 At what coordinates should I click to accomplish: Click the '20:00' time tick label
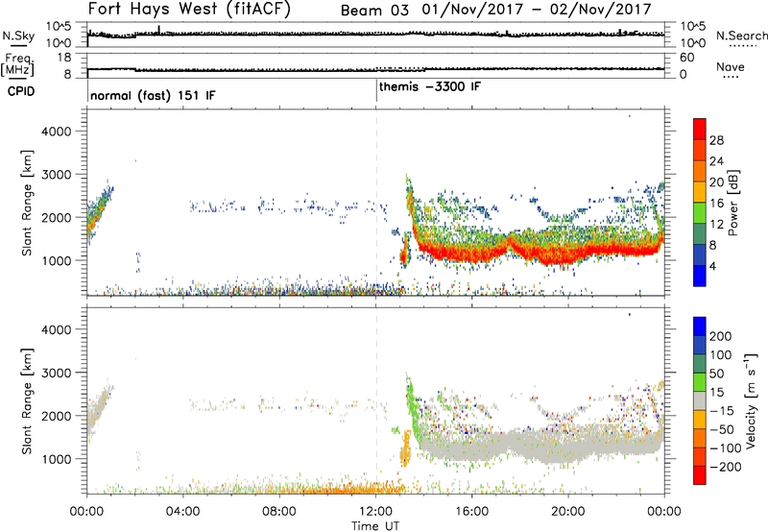[x=568, y=512]
